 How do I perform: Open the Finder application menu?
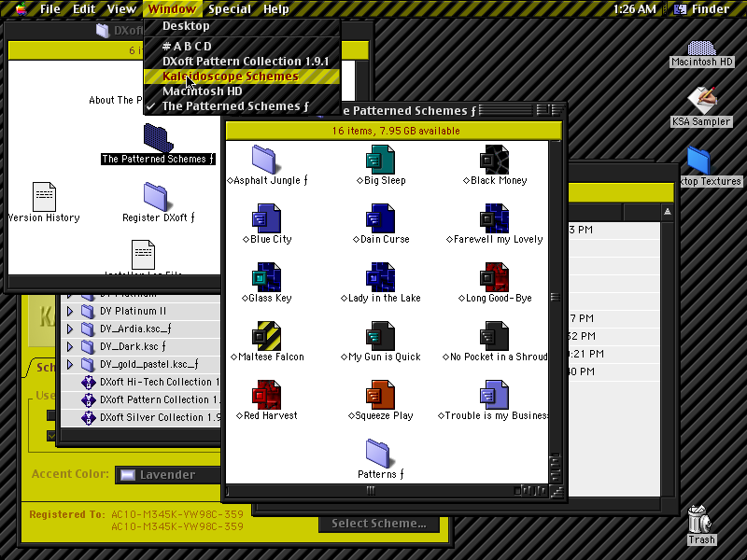coord(702,9)
